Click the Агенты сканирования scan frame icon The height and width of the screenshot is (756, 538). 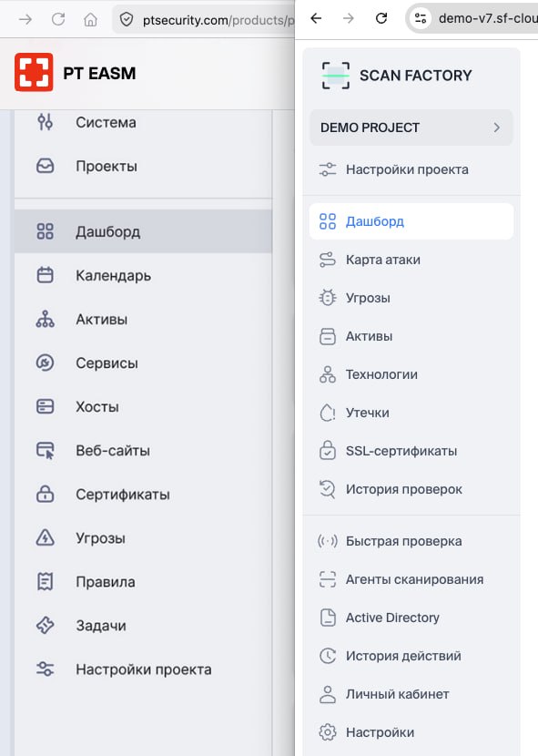click(328, 579)
